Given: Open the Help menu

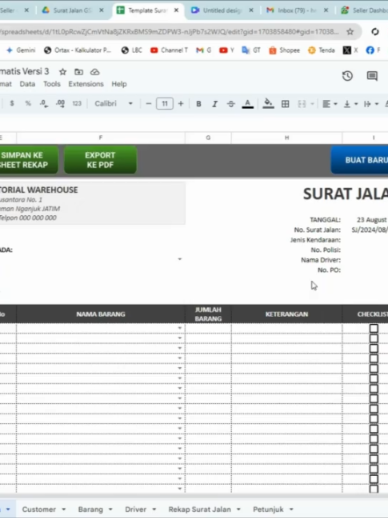Looking at the screenshot, I should coord(119,84).
